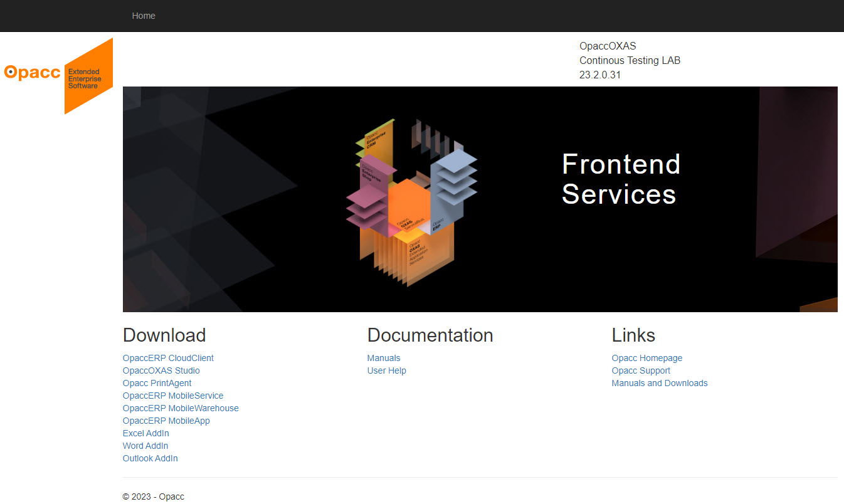Screen dimensions: 844x504
Task: Download Opacc PrintAgent
Action: [x=157, y=383]
